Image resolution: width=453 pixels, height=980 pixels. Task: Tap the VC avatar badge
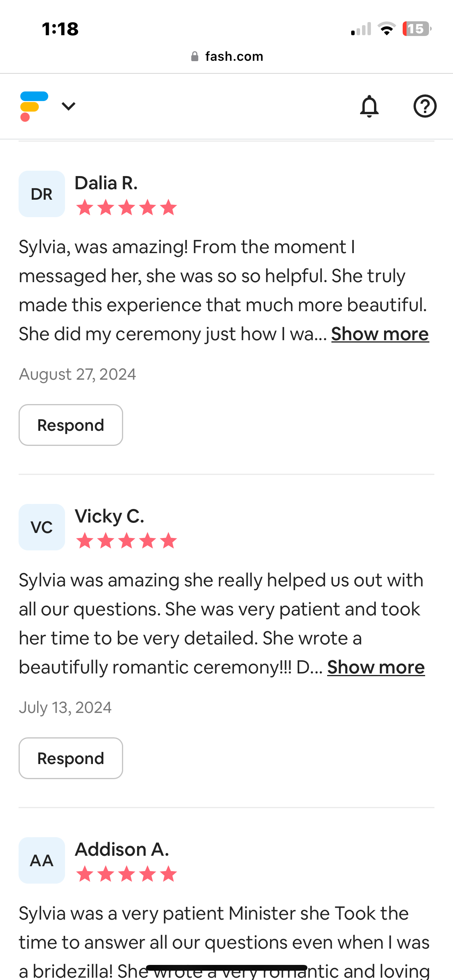pos(42,527)
